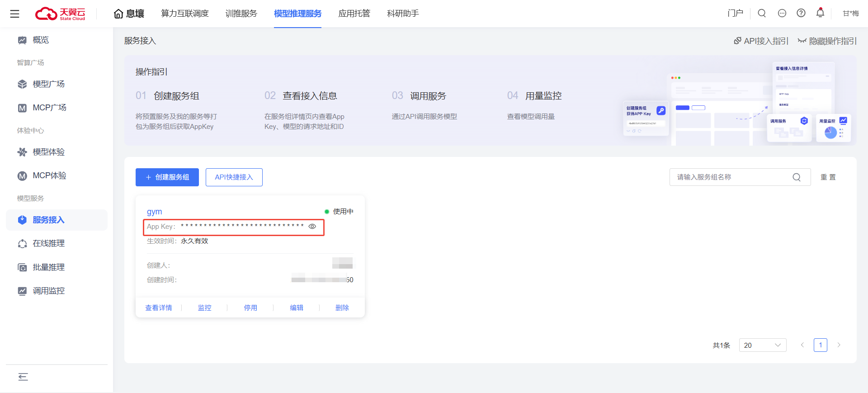Click the service group name search field
Screen dimensions: 868x393
(x=732, y=177)
